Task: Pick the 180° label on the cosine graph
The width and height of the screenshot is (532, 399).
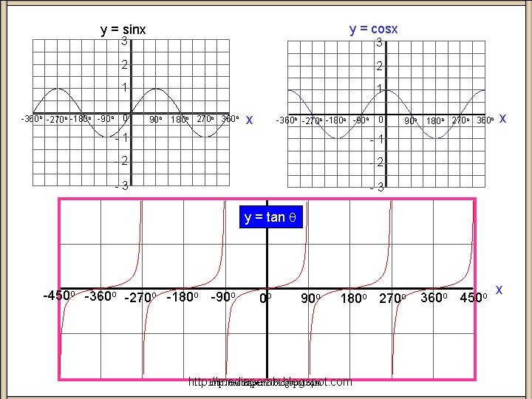Action: [435, 120]
